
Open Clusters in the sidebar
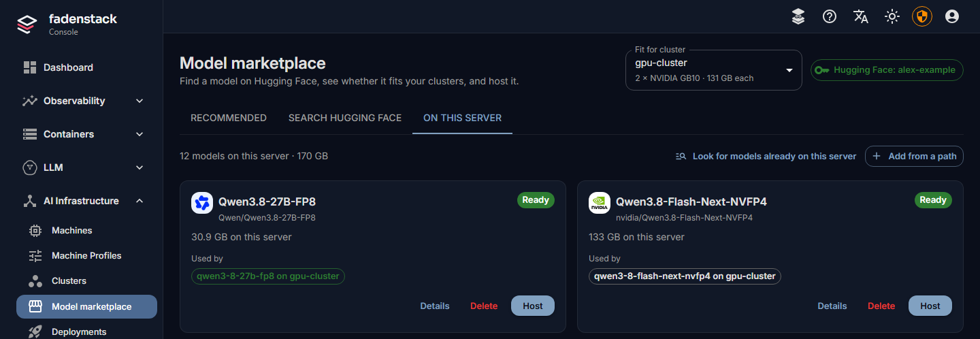pyautogui.click(x=86, y=281)
